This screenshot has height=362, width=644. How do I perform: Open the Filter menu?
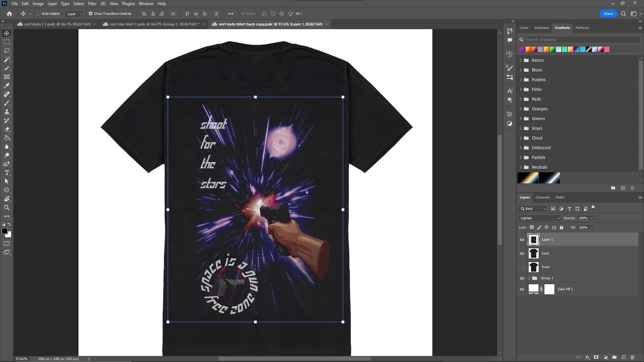pyautogui.click(x=92, y=4)
